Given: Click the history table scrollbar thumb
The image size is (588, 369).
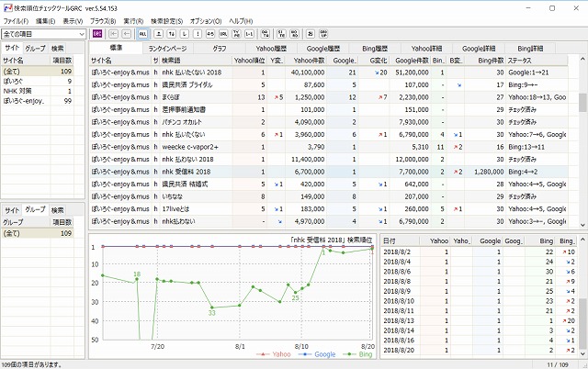Looking at the screenshot, I should [x=582, y=324].
